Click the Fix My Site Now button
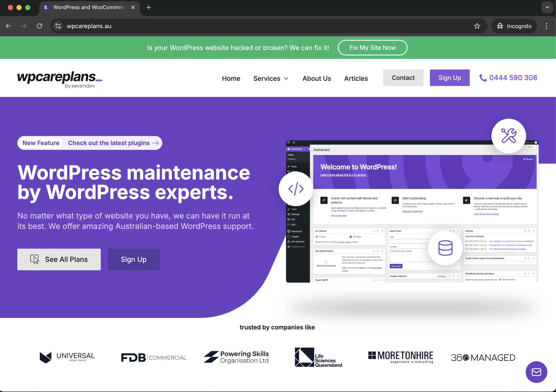 pyautogui.click(x=372, y=48)
